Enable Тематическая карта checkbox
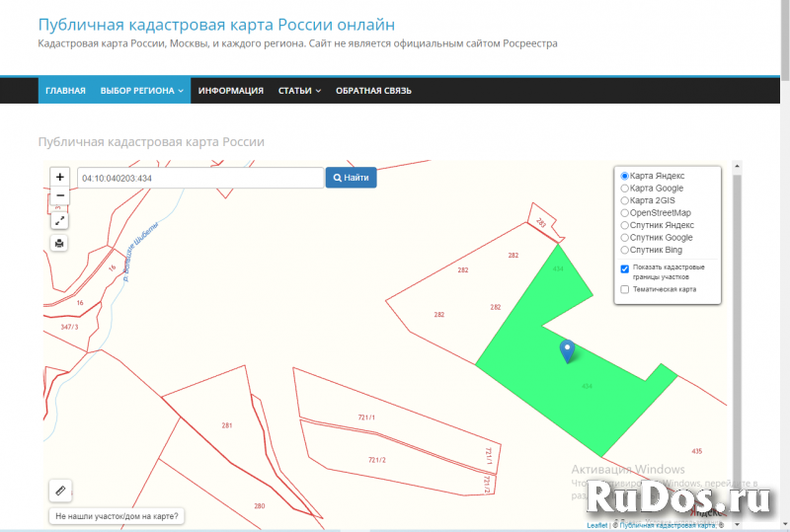 pos(625,289)
